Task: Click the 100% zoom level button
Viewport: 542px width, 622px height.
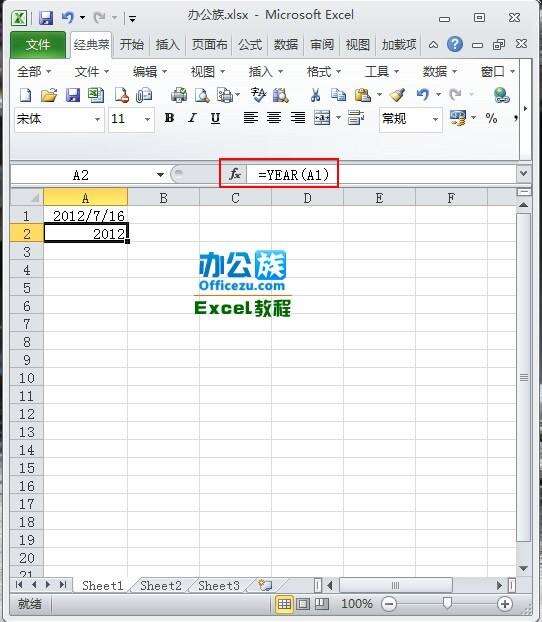Action: (357, 604)
